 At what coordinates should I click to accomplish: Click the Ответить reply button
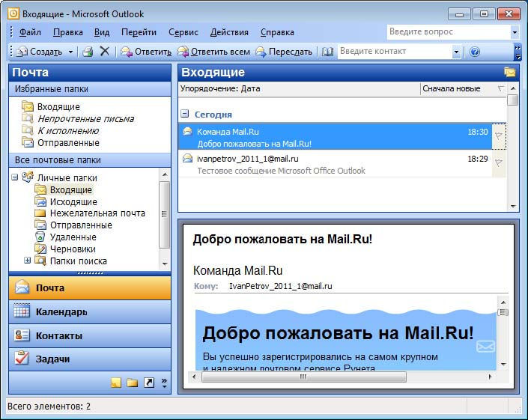click(146, 52)
